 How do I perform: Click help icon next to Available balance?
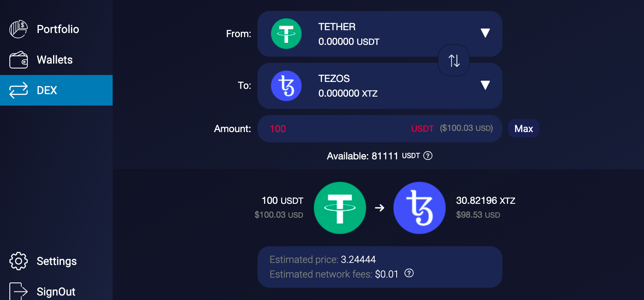pos(428,156)
